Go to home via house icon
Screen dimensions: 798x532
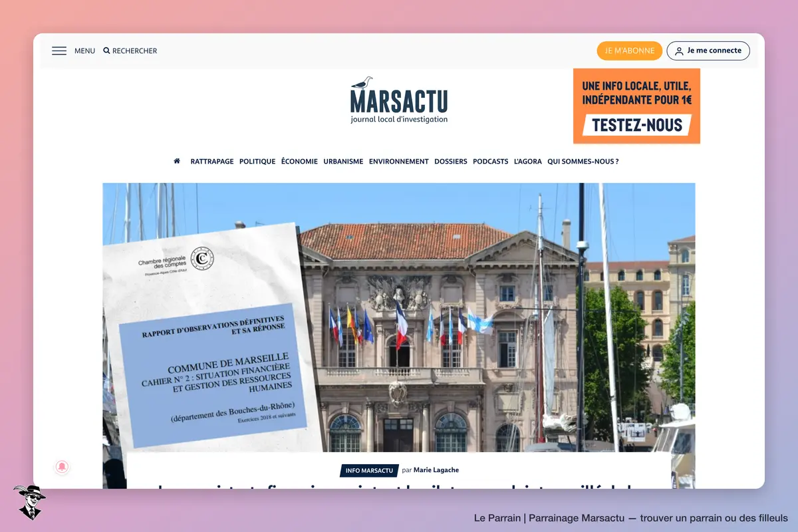pos(177,161)
